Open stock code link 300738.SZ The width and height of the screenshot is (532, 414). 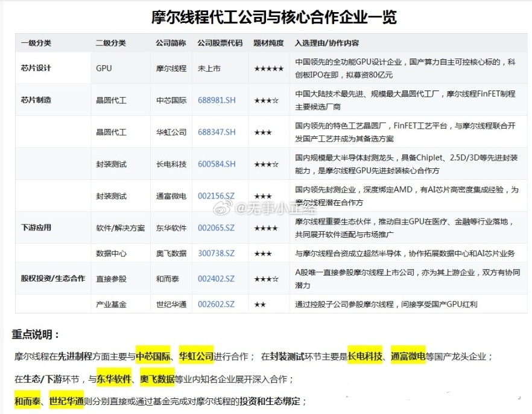pyautogui.click(x=216, y=253)
